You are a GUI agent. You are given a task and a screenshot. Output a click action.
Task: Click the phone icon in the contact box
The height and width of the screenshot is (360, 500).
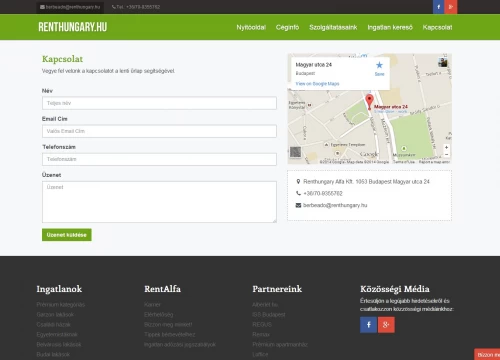pos(298,193)
